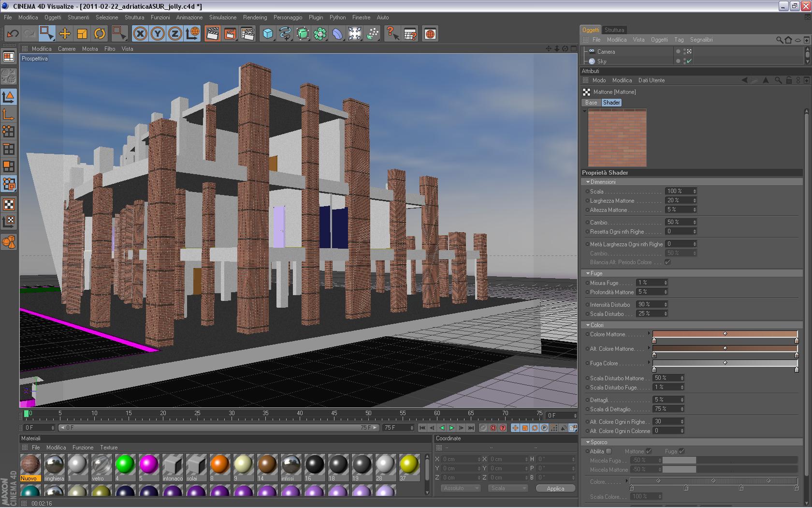Switch the world coordinate system icon

pos(192,34)
